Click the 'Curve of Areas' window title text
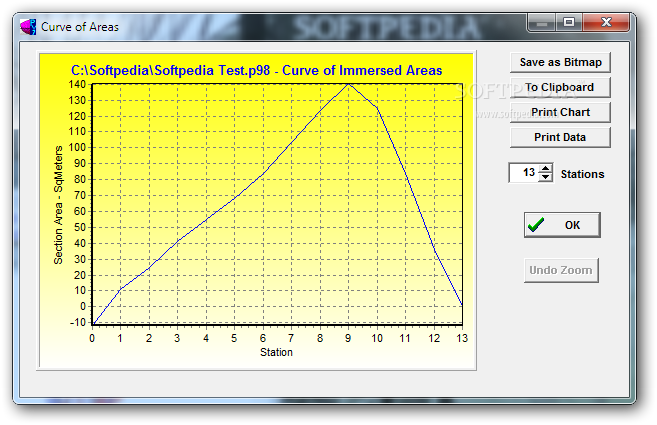657x425 pixels. pos(80,27)
